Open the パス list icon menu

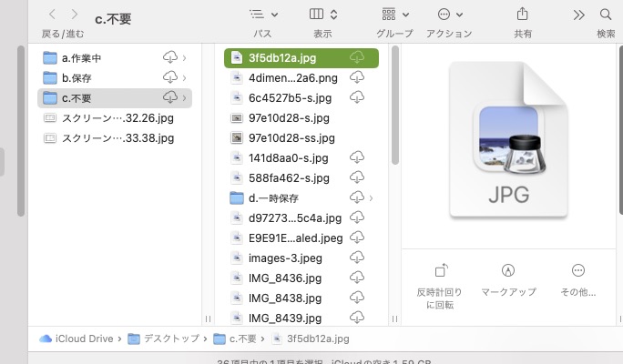click(x=263, y=15)
